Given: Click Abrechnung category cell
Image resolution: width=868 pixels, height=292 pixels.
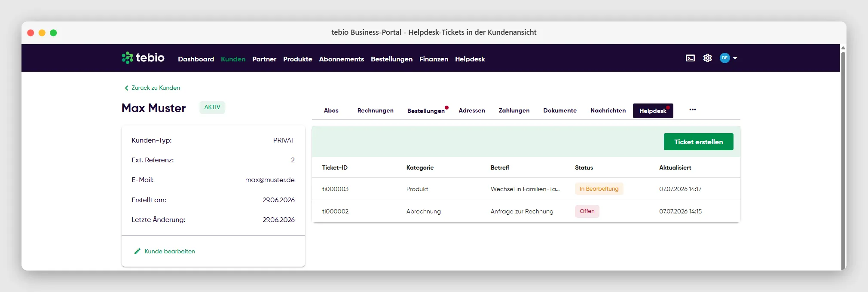Looking at the screenshot, I should point(424,211).
